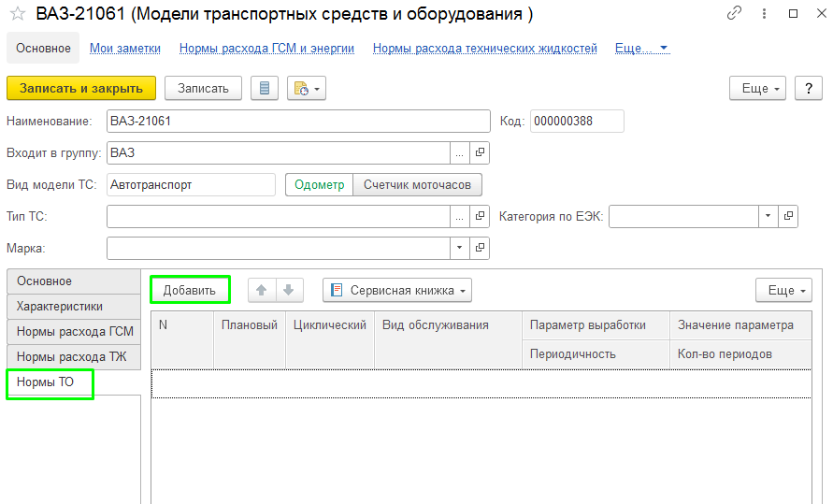Expand the Категория по ЕЭК dropdown arrow
This screenshot has height=504, width=833.
768,216
